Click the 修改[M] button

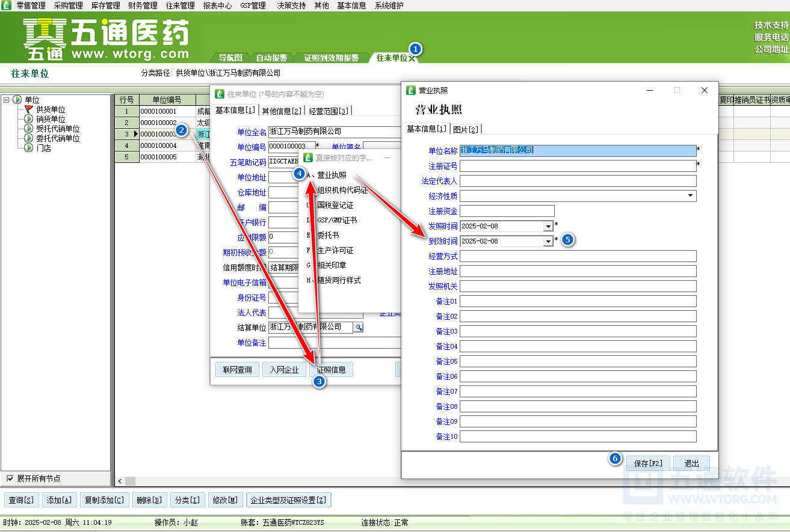[225, 500]
